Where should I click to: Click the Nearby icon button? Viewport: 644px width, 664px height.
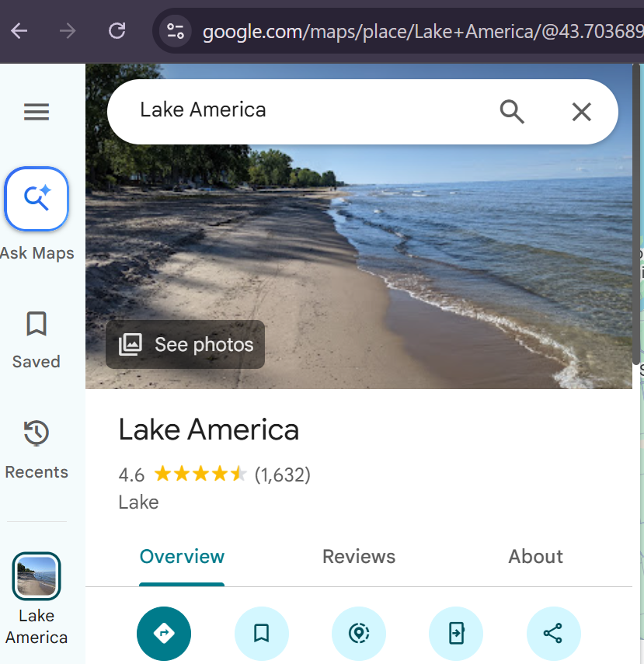coord(359,634)
